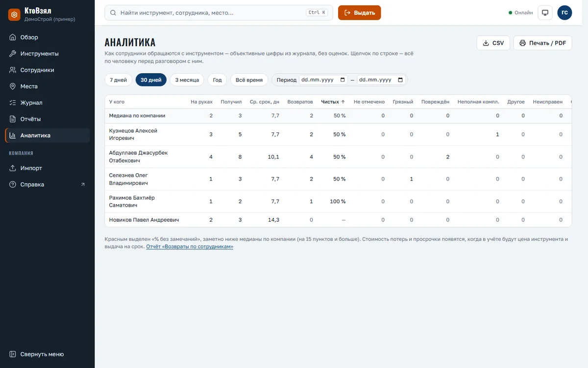Sort by the Получил column header
This screenshot has width=588, height=368.
click(231, 102)
